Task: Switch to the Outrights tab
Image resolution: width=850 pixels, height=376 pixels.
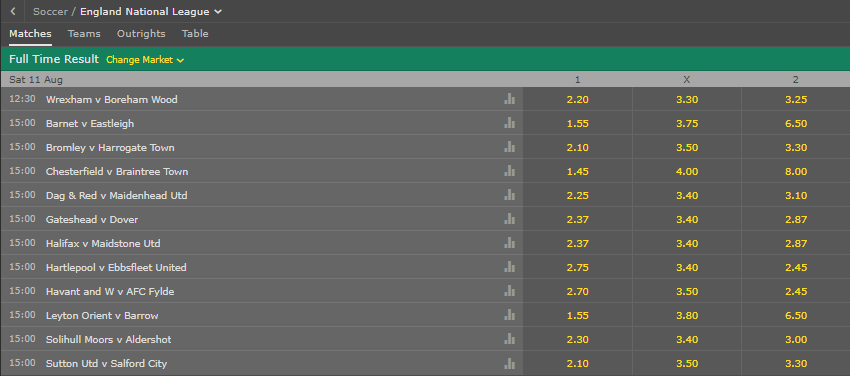Action: [141, 34]
